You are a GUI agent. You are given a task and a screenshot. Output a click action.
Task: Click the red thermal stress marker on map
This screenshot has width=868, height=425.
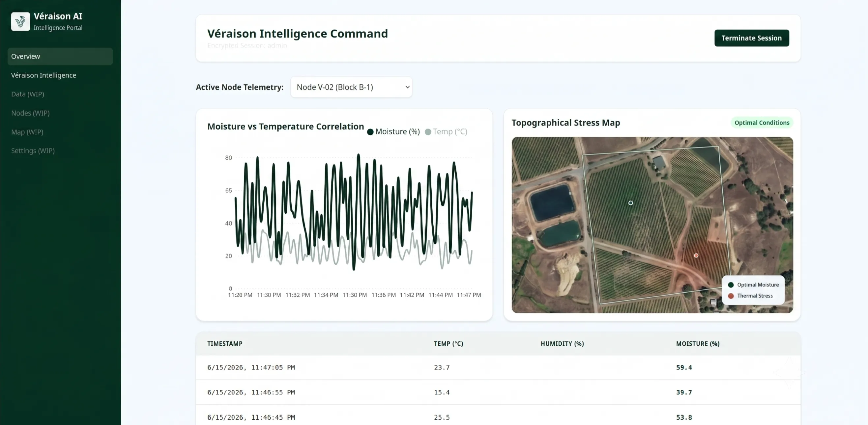(x=696, y=256)
